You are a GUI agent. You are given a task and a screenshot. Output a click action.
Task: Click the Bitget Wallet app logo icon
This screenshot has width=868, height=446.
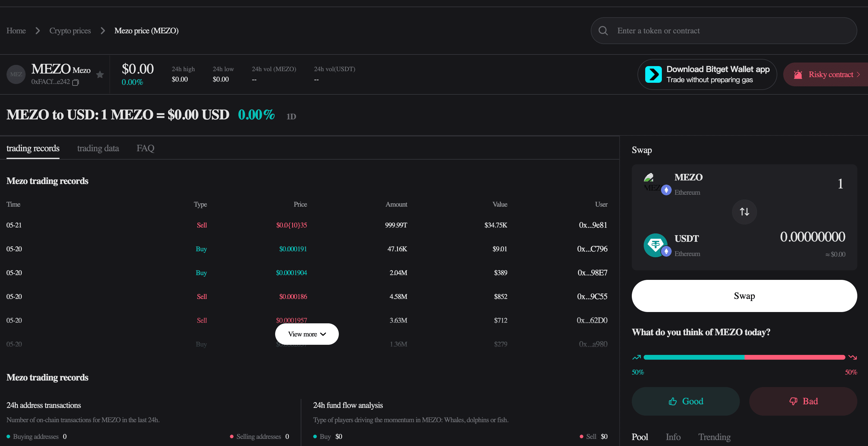coord(653,74)
